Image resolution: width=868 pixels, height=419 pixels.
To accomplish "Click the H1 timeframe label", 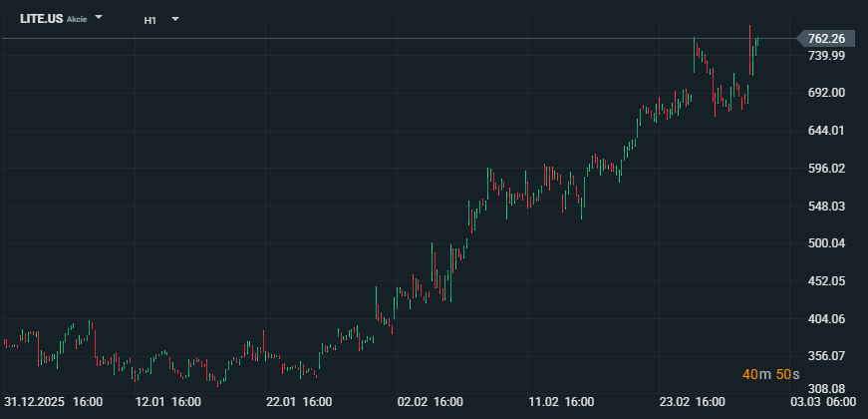I will pyautogui.click(x=149, y=20).
